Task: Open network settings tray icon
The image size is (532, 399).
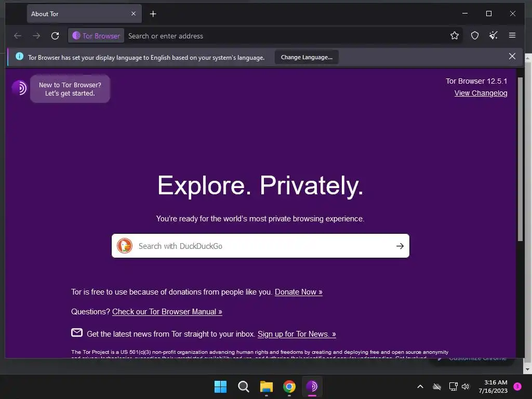Action: tap(453, 387)
